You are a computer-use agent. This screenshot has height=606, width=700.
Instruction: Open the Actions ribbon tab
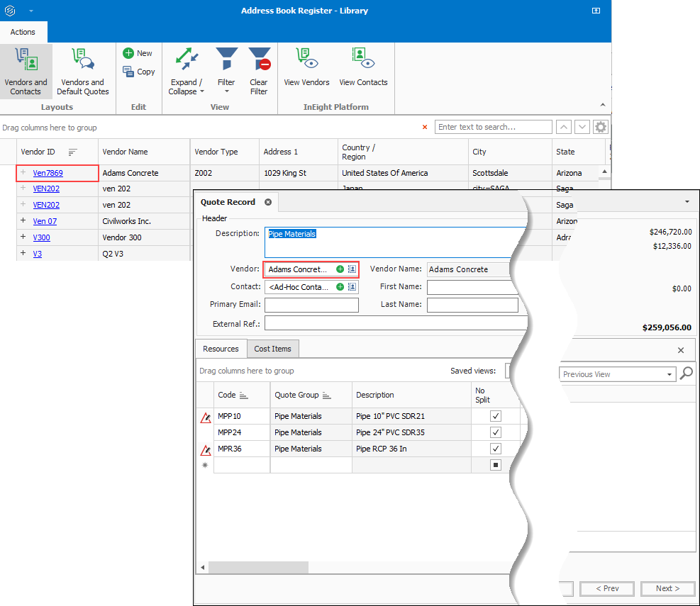pos(23,32)
